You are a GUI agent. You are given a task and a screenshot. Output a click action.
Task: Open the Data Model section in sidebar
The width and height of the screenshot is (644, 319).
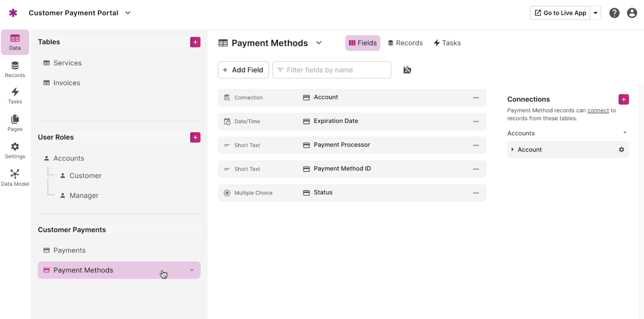(x=15, y=178)
